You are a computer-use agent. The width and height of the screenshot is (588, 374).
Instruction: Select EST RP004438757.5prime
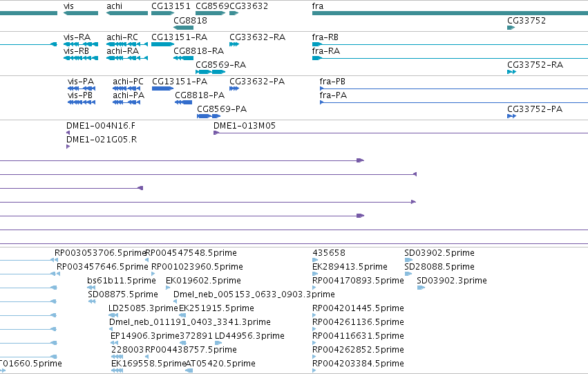[x=146, y=357]
